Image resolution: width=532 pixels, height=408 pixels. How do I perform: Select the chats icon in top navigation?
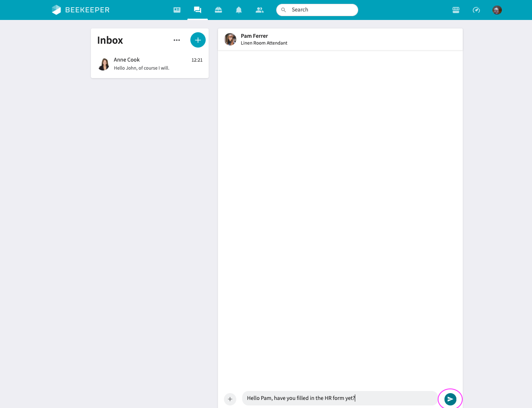coord(198,10)
